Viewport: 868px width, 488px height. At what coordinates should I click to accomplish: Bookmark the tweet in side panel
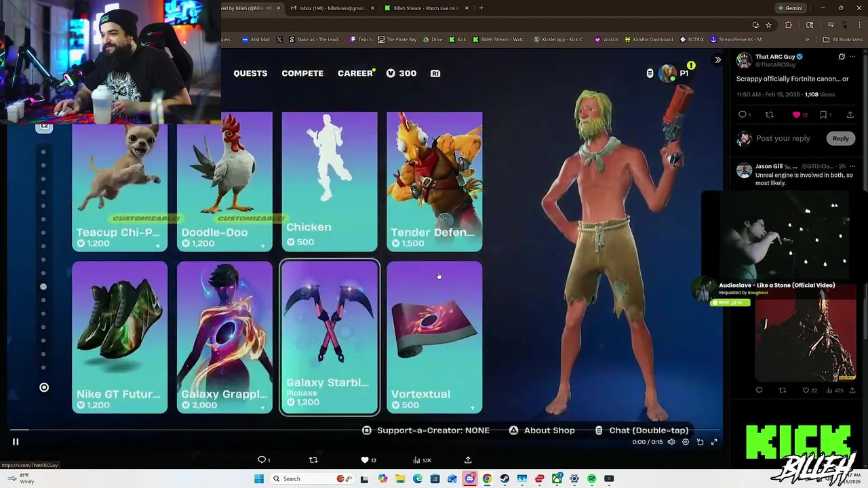[x=825, y=115]
